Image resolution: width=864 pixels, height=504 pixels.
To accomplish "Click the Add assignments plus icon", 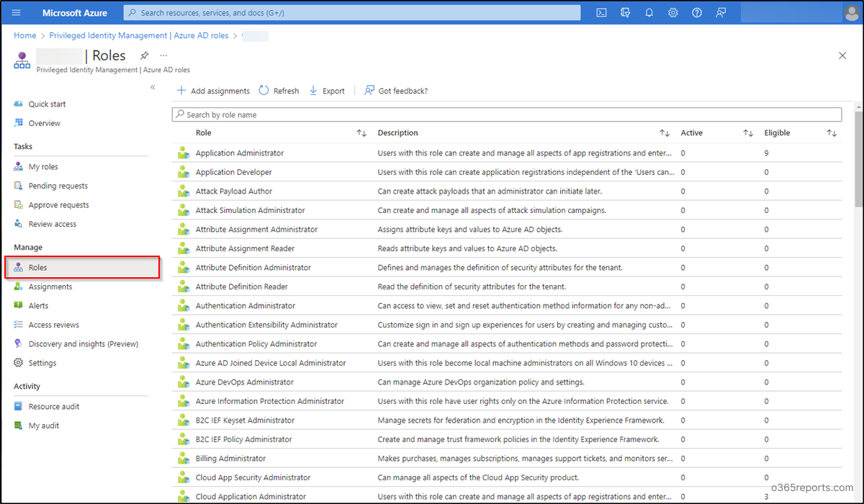I will pos(181,91).
